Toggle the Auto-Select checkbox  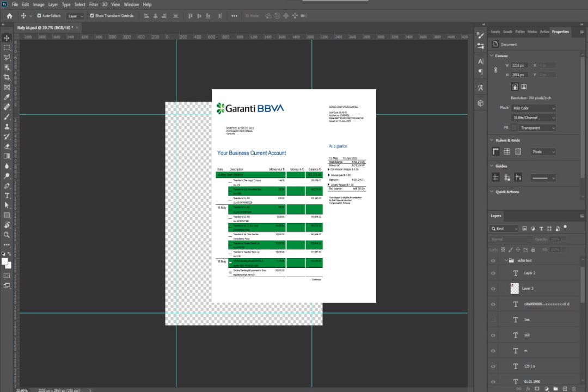click(x=39, y=16)
